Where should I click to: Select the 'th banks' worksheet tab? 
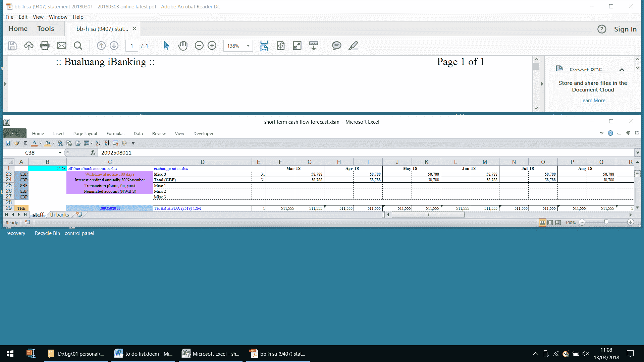[59, 215]
